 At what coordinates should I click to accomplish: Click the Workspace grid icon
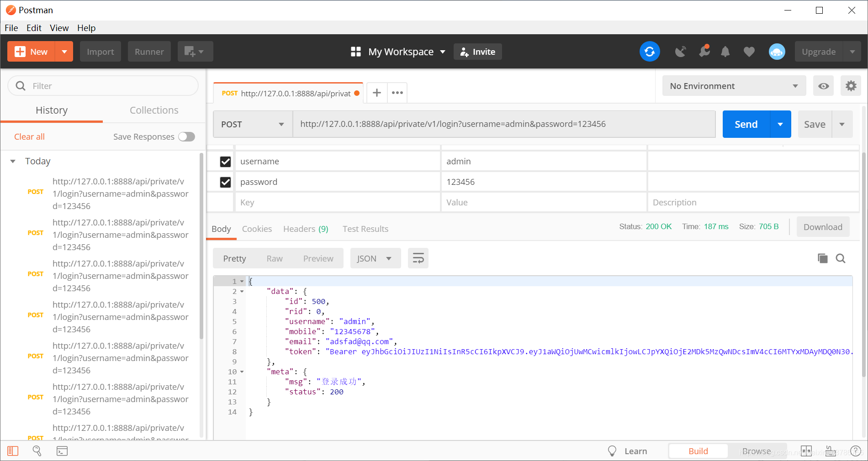pyautogui.click(x=355, y=52)
